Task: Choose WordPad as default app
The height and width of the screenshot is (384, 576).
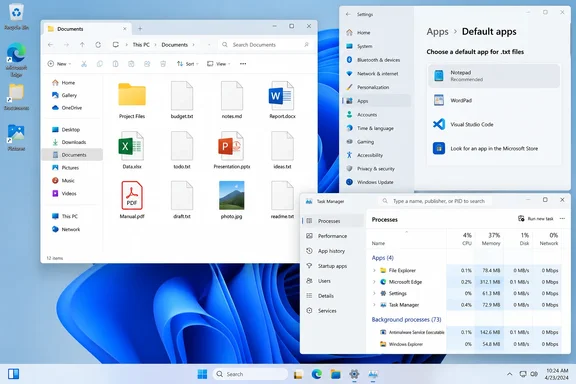Action: [494, 100]
